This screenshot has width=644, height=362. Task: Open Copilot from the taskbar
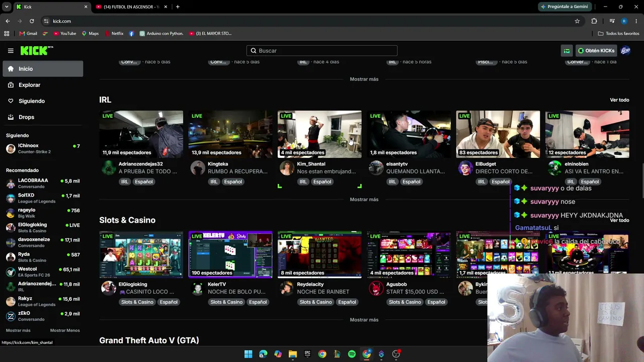(278, 354)
